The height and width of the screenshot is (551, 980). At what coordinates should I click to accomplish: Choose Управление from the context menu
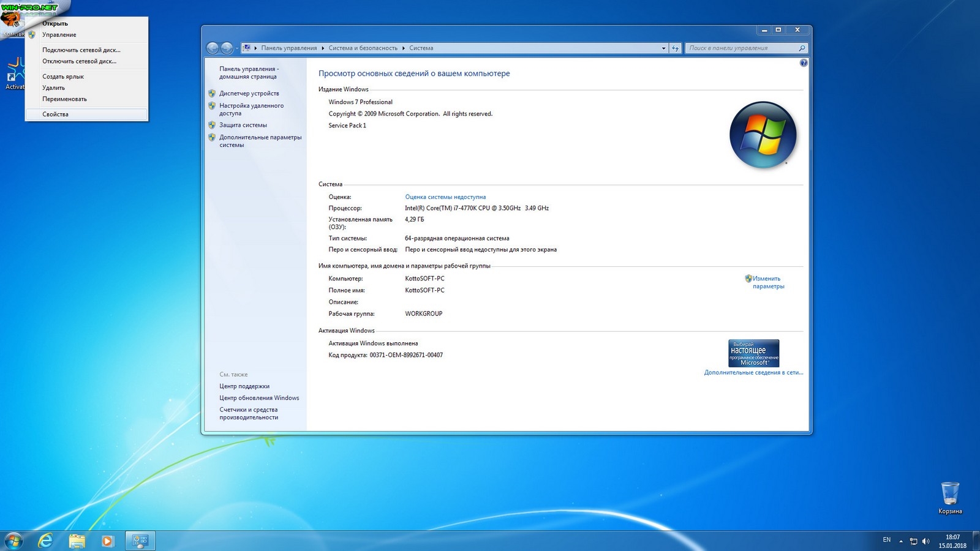click(59, 35)
